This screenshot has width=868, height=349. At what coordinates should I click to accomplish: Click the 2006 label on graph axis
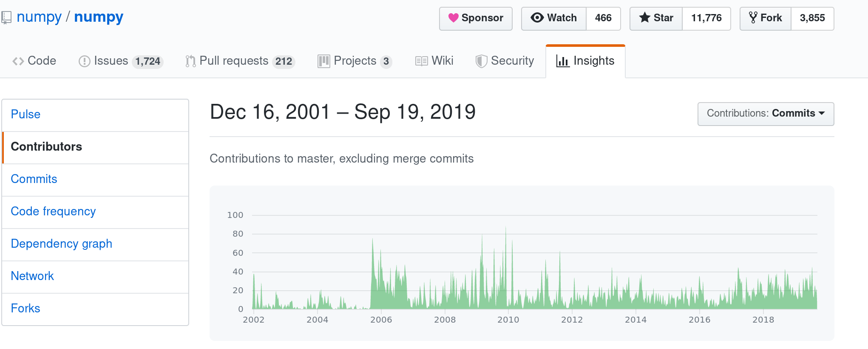point(381,320)
